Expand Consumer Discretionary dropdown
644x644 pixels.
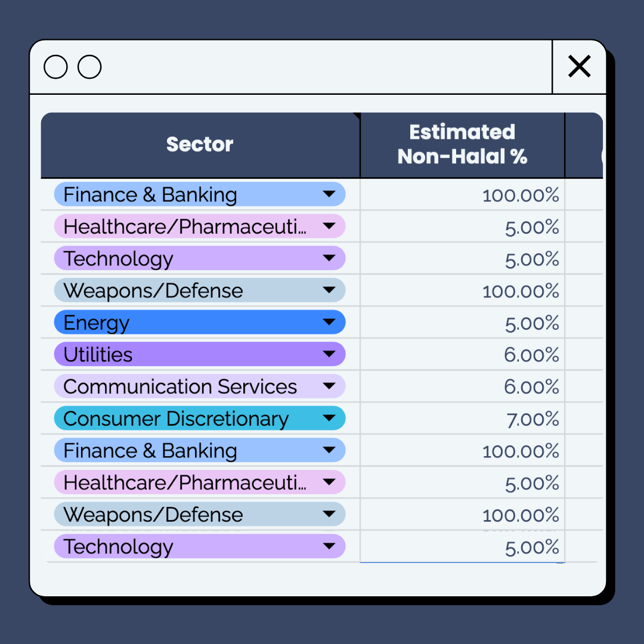pos(329,419)
